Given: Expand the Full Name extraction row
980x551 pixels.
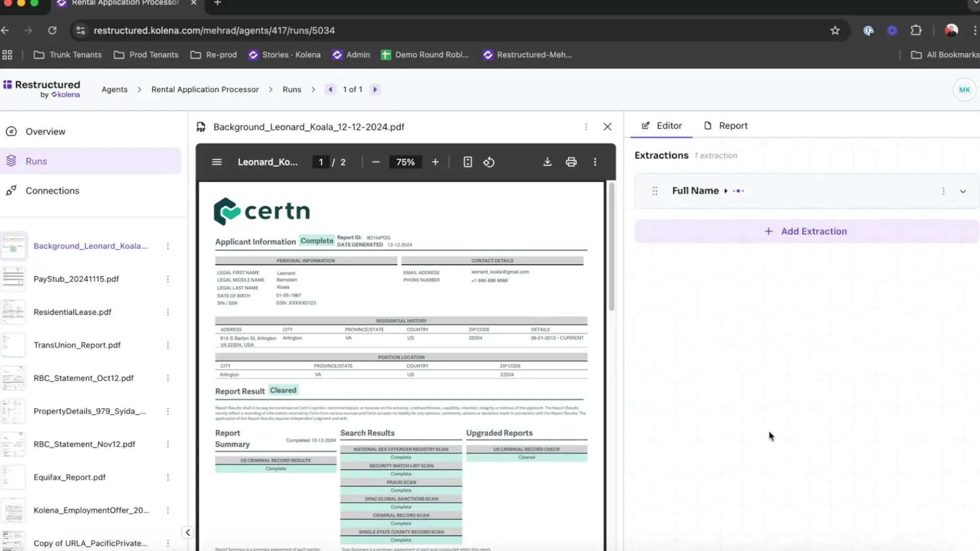Looking at the screenshot, I should 964,191.
